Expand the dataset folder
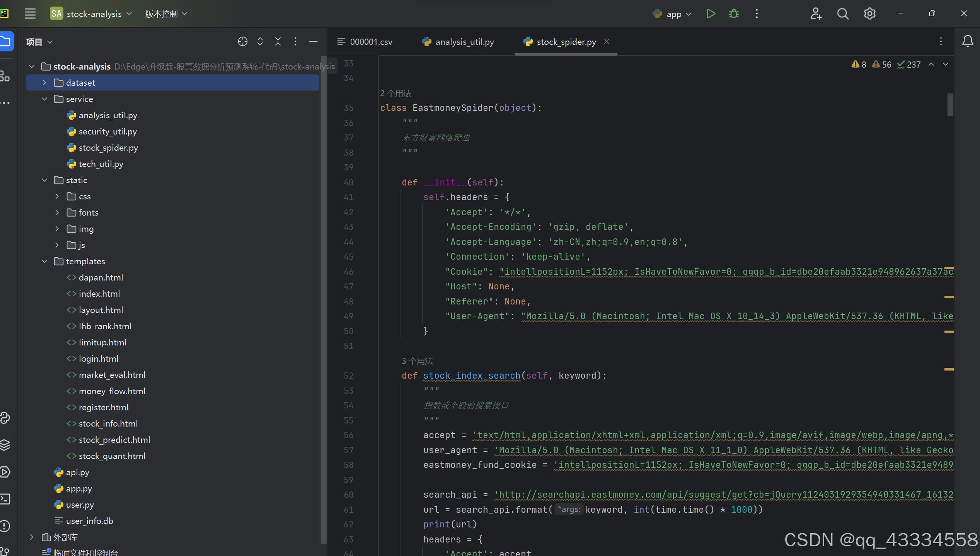980x556 pixels. point(44,83)
